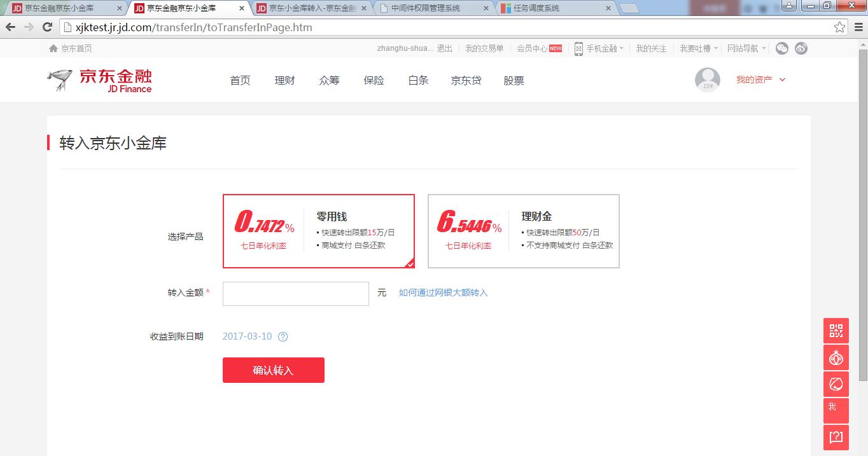Screen dimensions: 868x456
Task: Open the 保险 nav item
Action: [374, 81]
